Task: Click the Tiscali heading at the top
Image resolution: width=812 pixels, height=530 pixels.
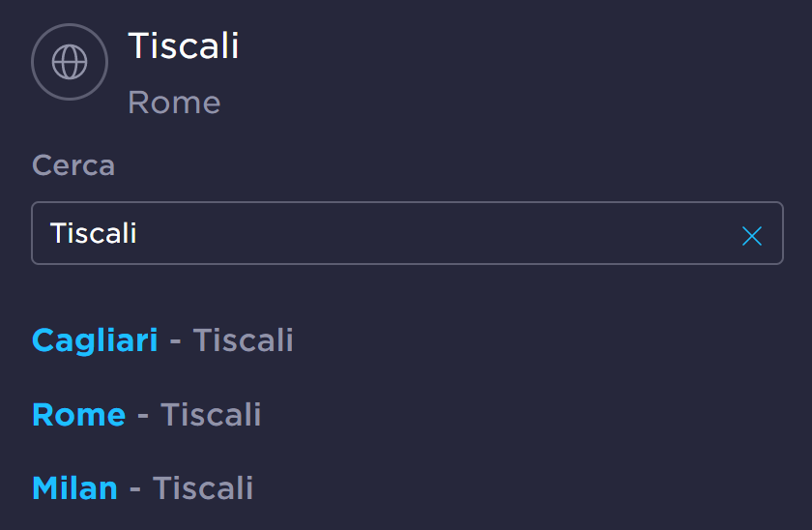Action: 184,45
